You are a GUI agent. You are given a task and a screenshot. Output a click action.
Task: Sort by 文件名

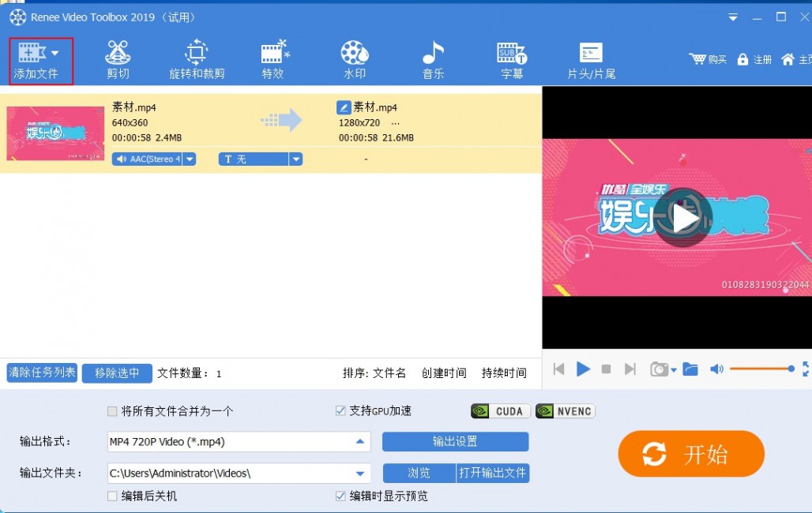[389, 373]
